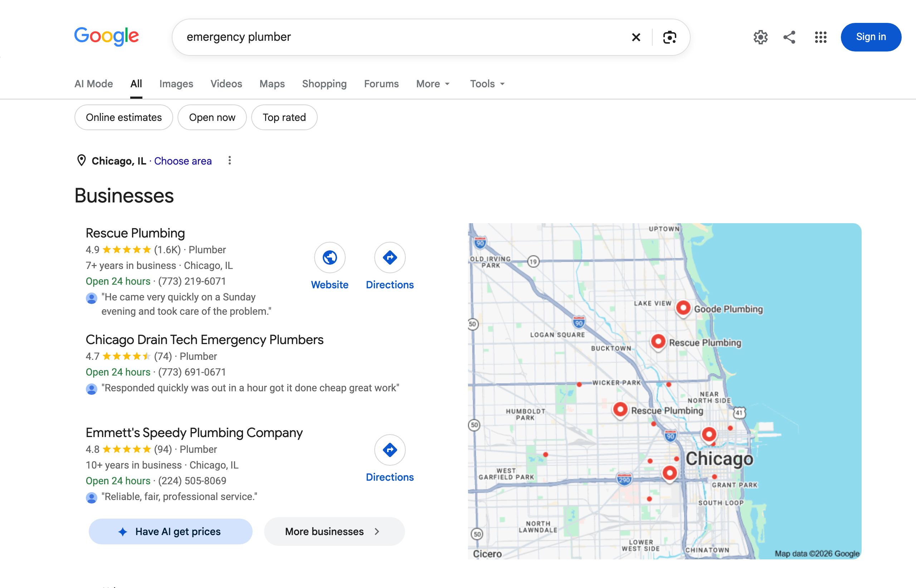Viewport: 916px width, 588px height.
Task: Click the map pin at Interstate 290
Action: pyautogui.click(x=669, y=474)
